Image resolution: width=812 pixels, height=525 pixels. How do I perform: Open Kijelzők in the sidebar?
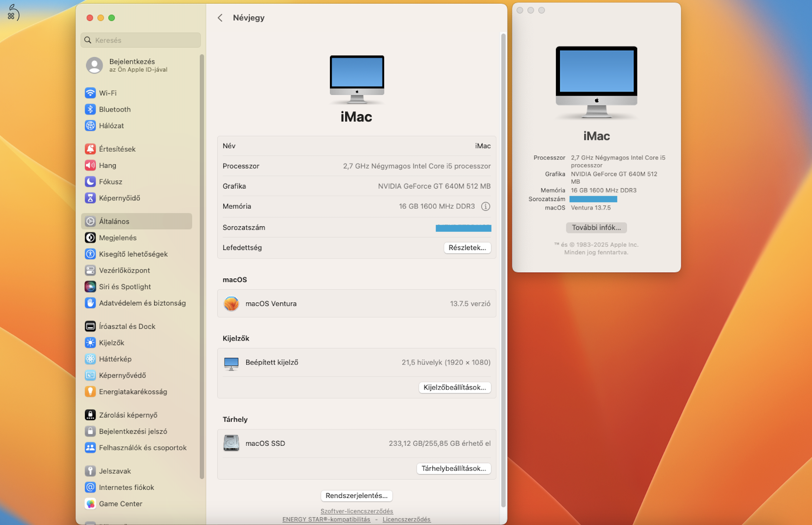[111, 343]
